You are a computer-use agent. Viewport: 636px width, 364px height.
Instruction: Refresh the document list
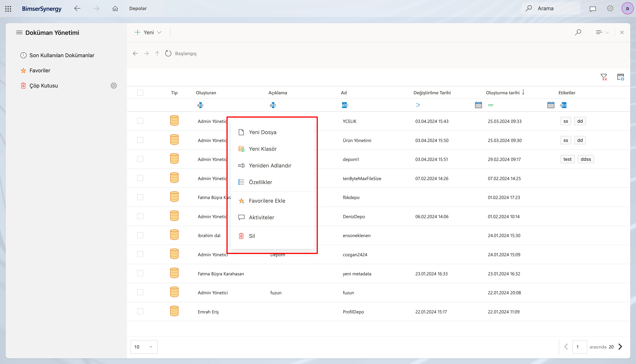[x=168, y=53]
